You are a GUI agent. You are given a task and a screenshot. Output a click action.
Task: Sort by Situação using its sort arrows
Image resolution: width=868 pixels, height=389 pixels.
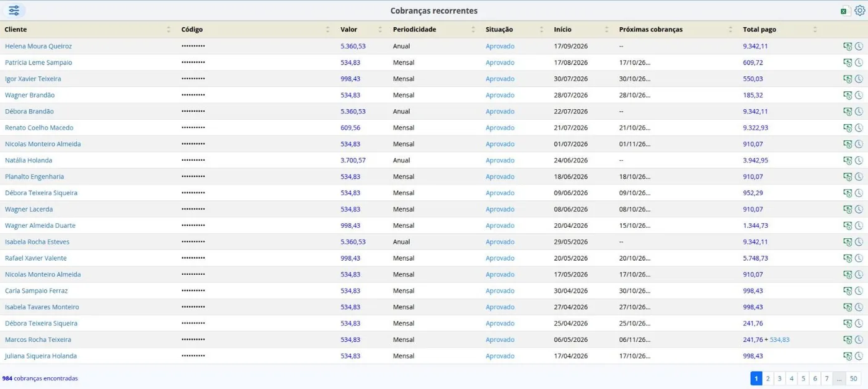[541, 30]
